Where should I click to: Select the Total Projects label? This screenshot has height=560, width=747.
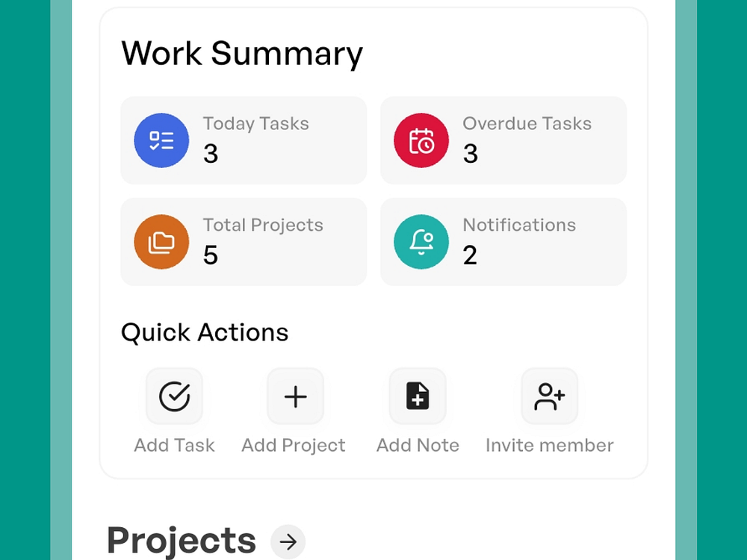coord(263,225)
